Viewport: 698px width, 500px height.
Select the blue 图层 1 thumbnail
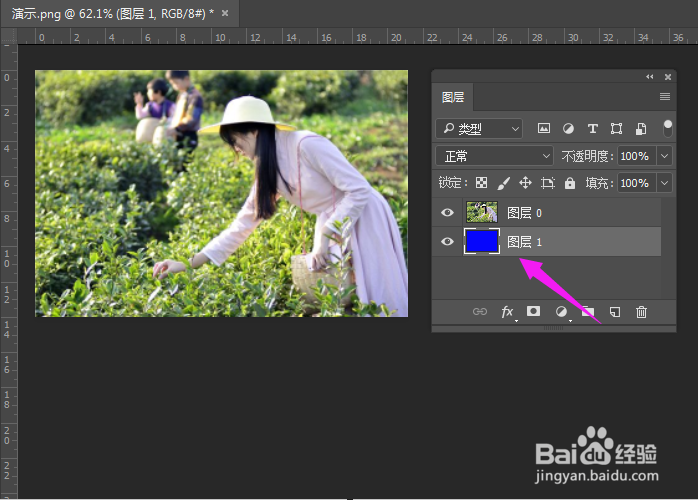[482, 241]
